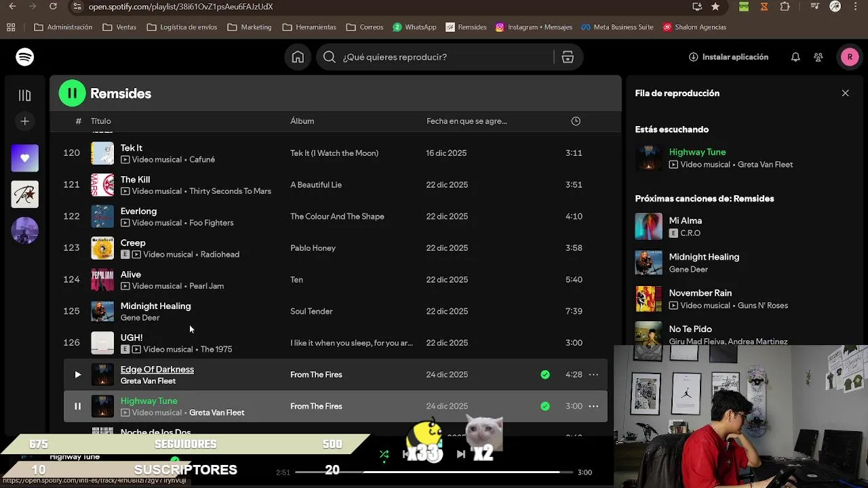Open The Colour And The Shape album

pos(337,216)
